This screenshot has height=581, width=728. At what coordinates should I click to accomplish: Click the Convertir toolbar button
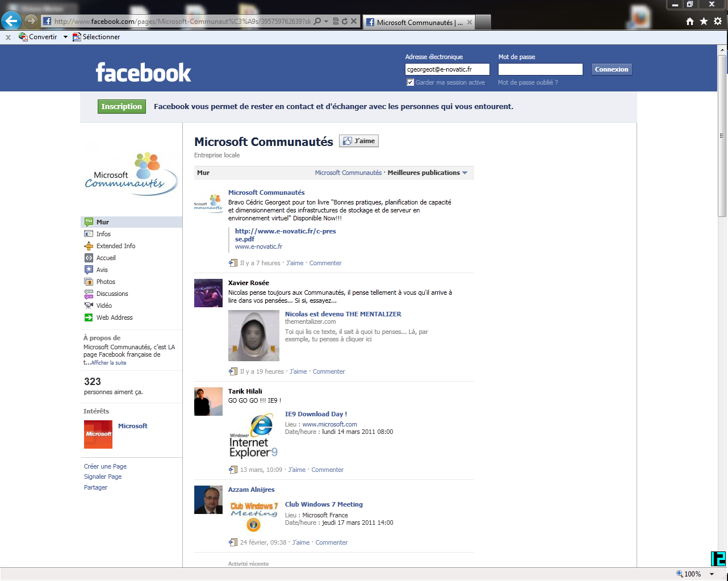(x=38, y=37)
